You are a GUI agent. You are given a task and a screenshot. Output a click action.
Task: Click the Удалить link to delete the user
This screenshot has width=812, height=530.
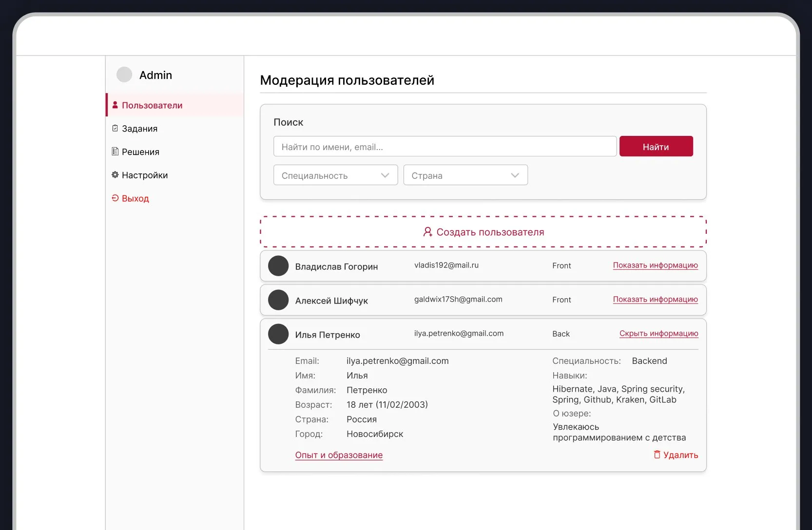(680, 455)
